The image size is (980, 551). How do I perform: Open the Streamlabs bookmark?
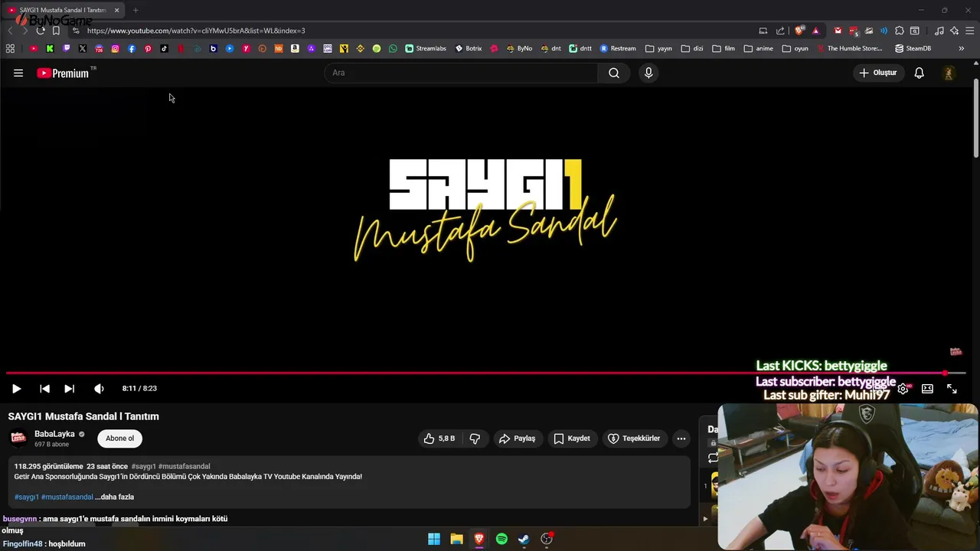point(426,48)
